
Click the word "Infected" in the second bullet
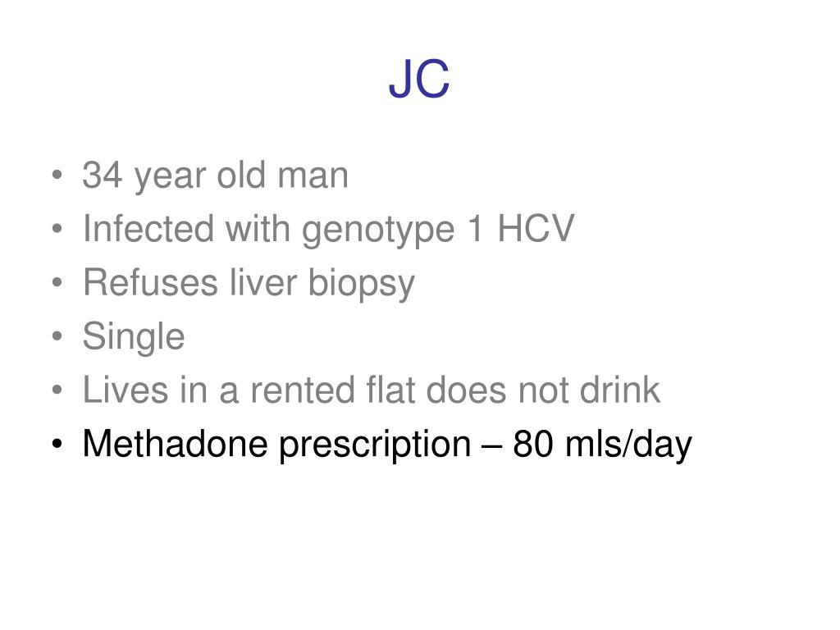149,229
